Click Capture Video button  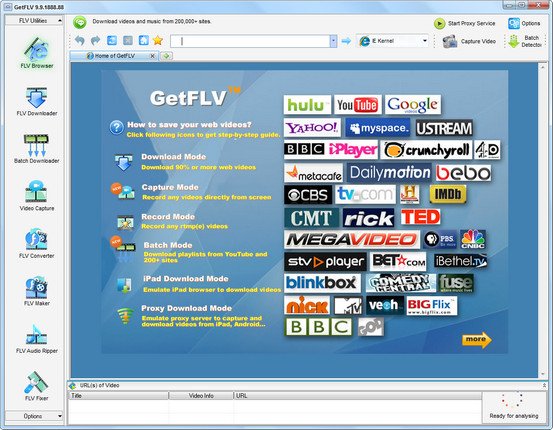pos(469,41)
